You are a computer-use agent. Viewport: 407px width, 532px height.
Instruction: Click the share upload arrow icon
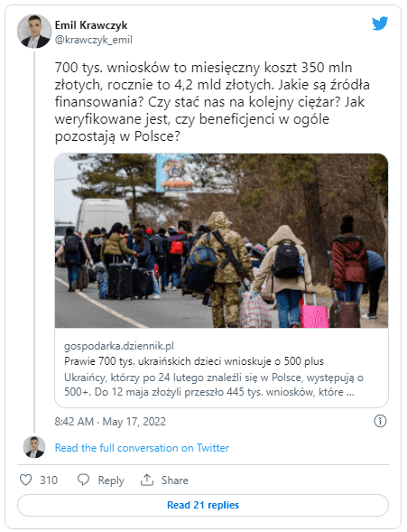click(147, 480)
